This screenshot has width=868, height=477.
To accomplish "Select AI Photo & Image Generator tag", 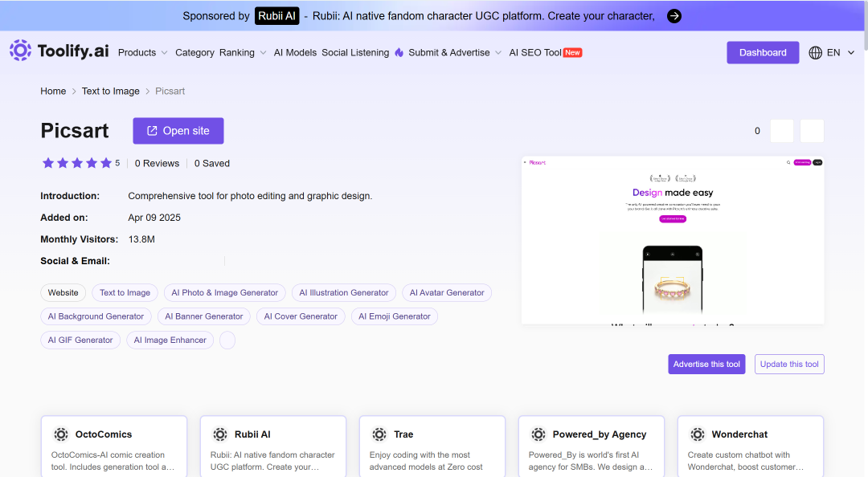I will [225, 293].
